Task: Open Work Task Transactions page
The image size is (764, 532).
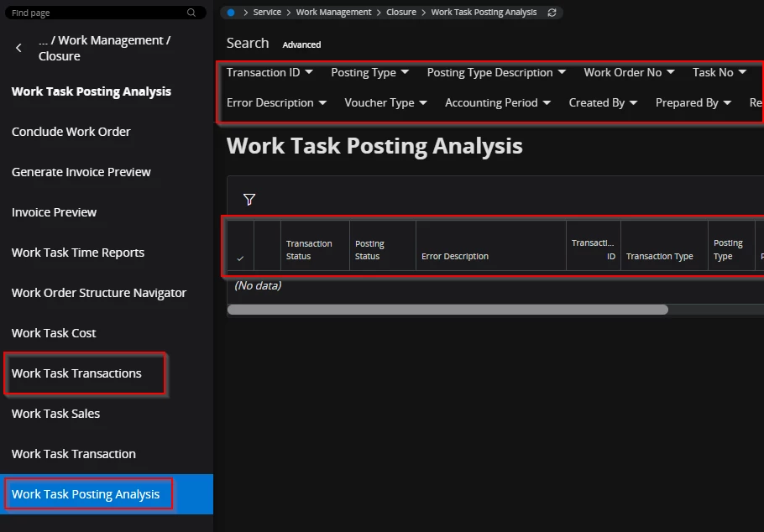Action: 76,373
